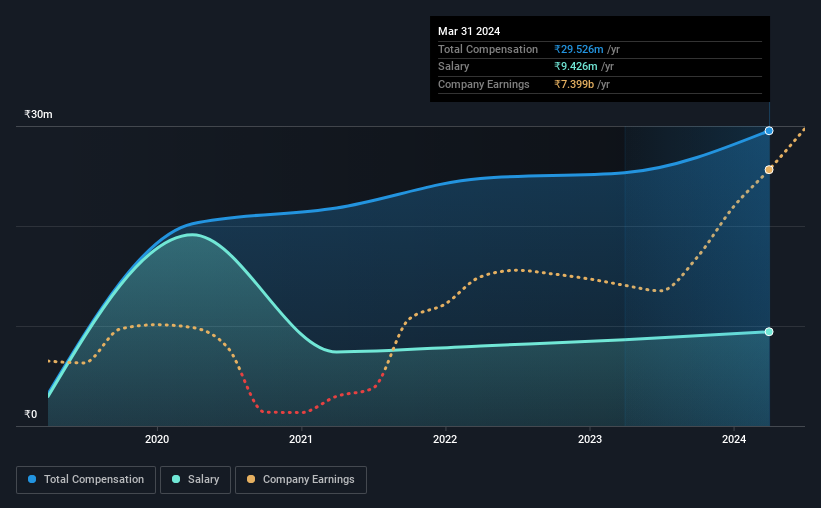Click the 2020 x-axis label

157,439
